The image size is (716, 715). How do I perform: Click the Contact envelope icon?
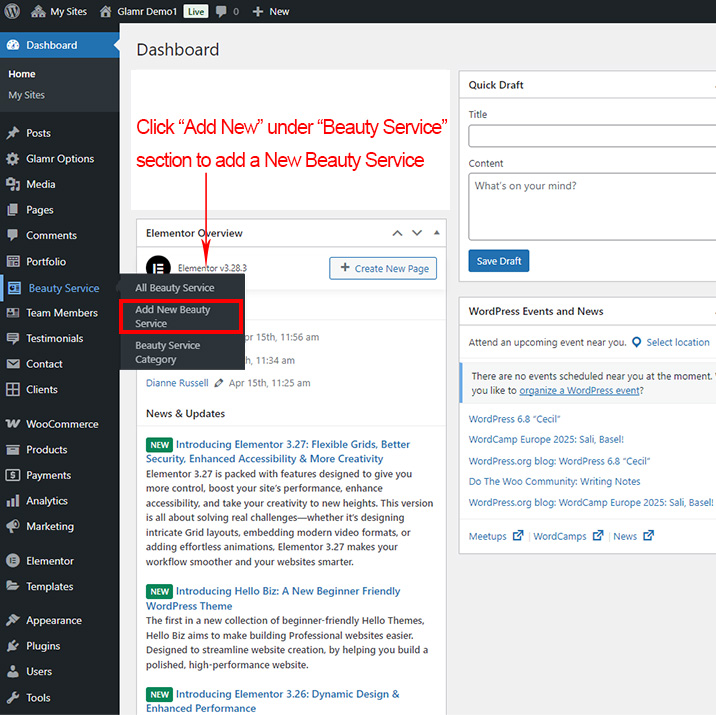tap(13, 364)
